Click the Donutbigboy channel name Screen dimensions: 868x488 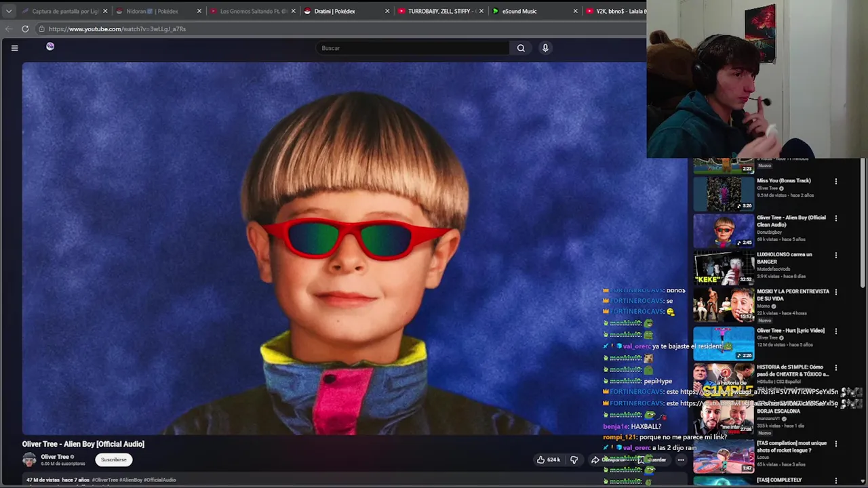coord(769,232)
